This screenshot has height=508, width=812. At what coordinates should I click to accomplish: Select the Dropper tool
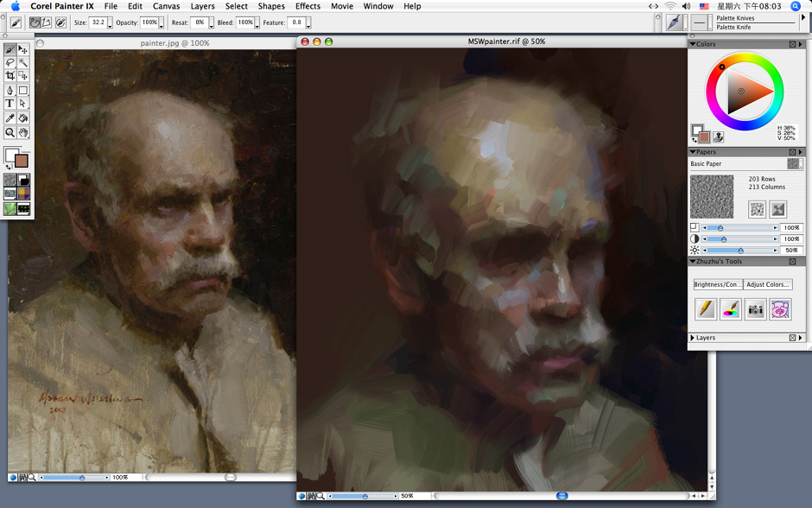pyautogui.click(x=10, y=118)
